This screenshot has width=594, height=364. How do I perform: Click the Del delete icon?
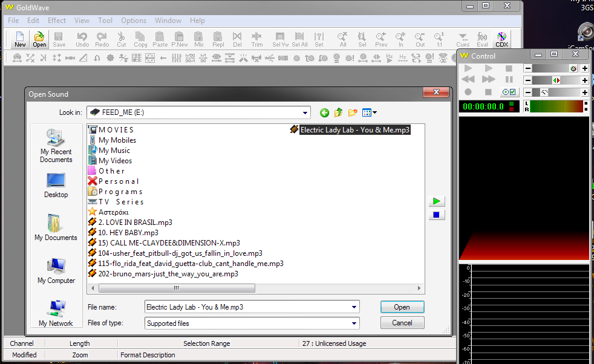point(237,39)
